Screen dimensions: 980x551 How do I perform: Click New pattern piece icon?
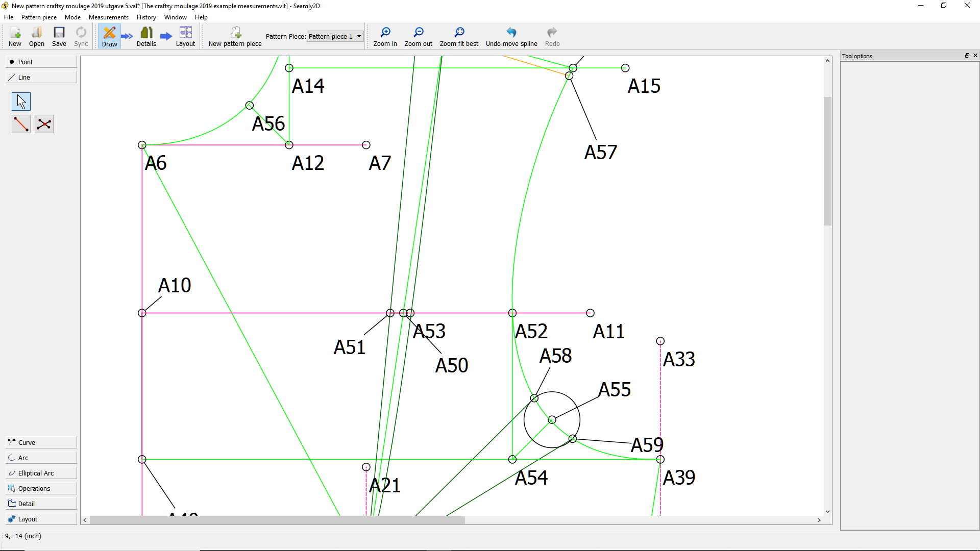(235, 36)
